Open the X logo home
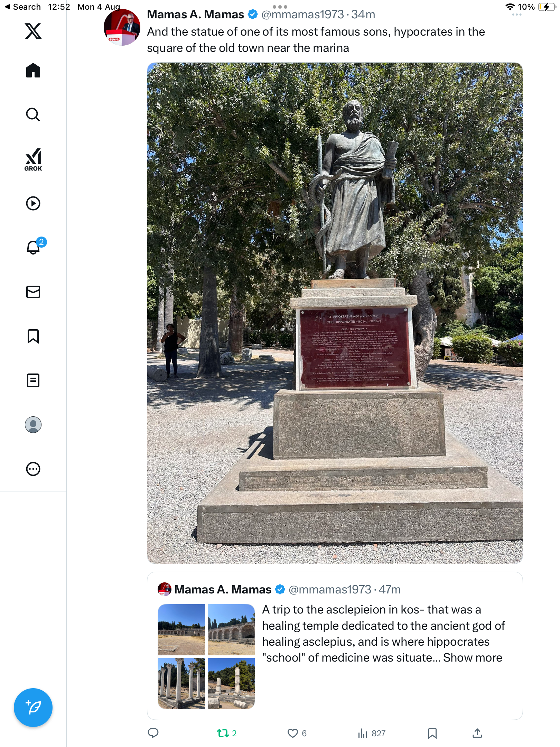 [33, 31]
